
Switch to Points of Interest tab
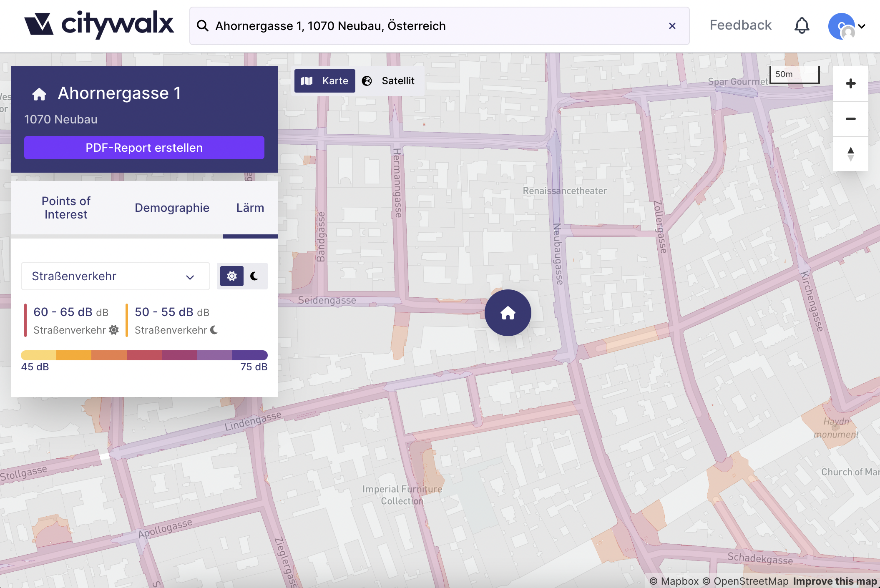66,208
